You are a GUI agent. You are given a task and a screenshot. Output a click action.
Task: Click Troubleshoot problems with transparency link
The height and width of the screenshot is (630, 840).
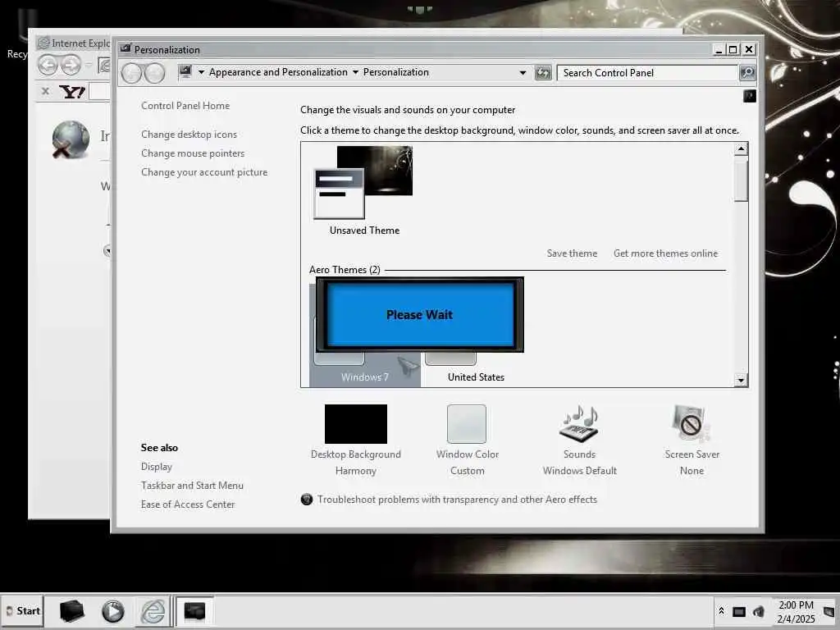(x=457, y=500)
